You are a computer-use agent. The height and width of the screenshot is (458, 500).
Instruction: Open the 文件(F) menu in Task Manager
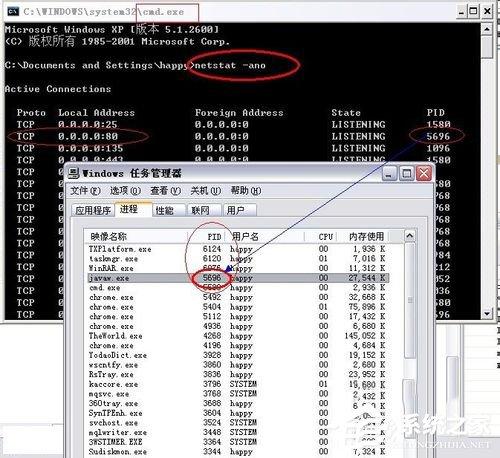[85, 191]
